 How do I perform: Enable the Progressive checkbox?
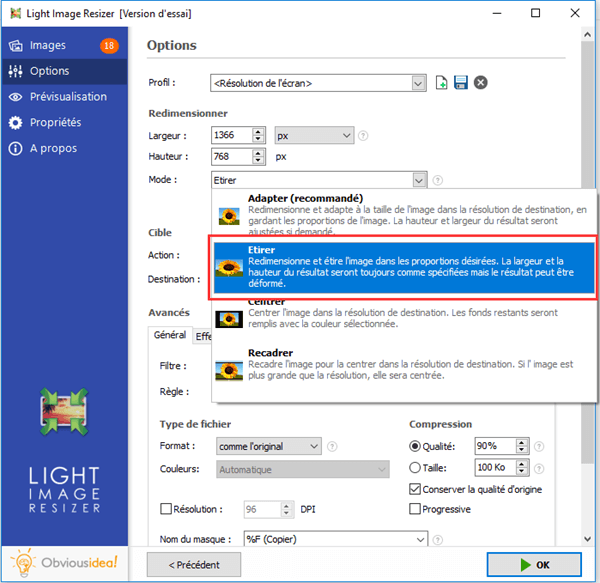pyautogui.click(x=415, y=509)
